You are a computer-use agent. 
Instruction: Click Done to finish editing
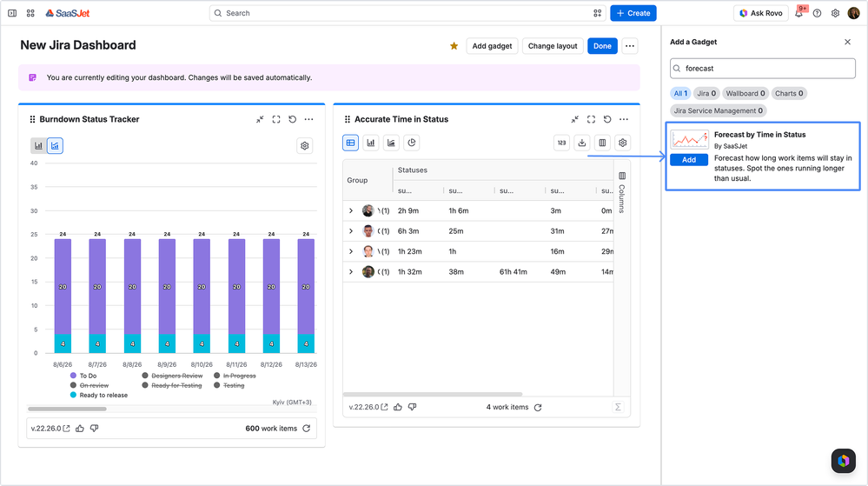[602, 46]
